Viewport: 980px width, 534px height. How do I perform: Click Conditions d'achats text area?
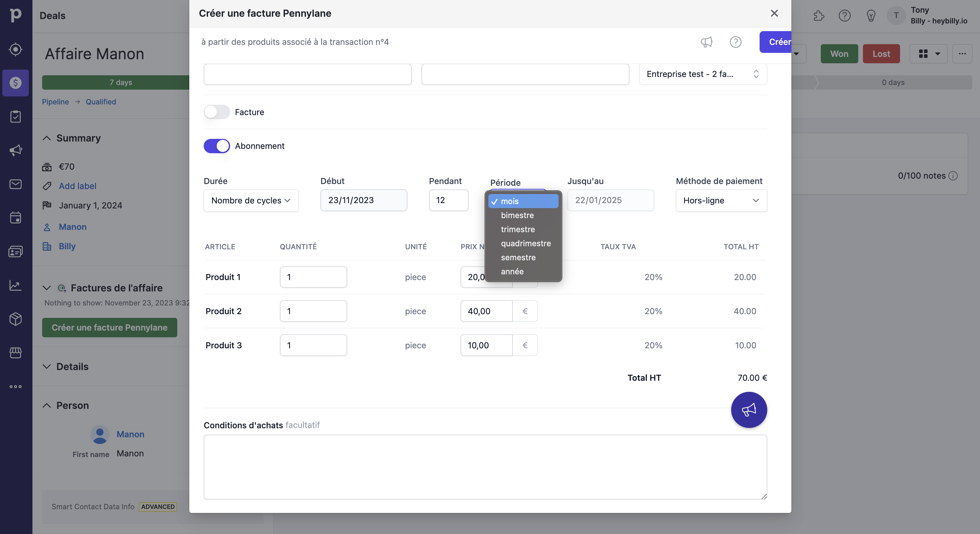point(485,467)
